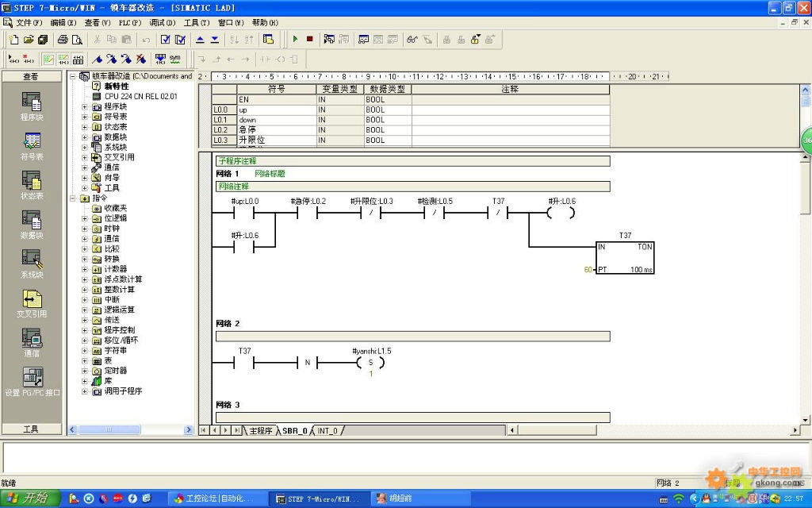Open the 文件(F) menu

pos(29,23)
